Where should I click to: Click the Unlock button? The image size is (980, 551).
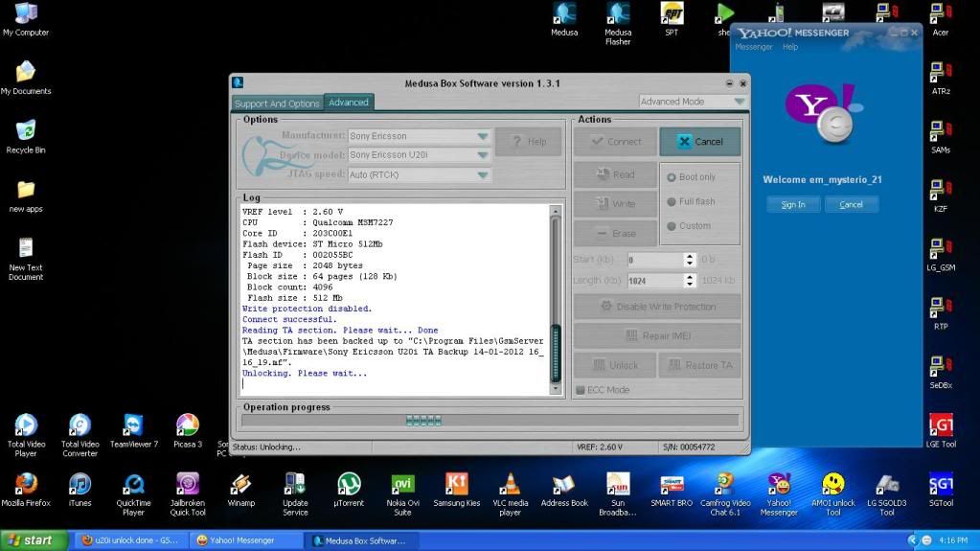[616, 365]
